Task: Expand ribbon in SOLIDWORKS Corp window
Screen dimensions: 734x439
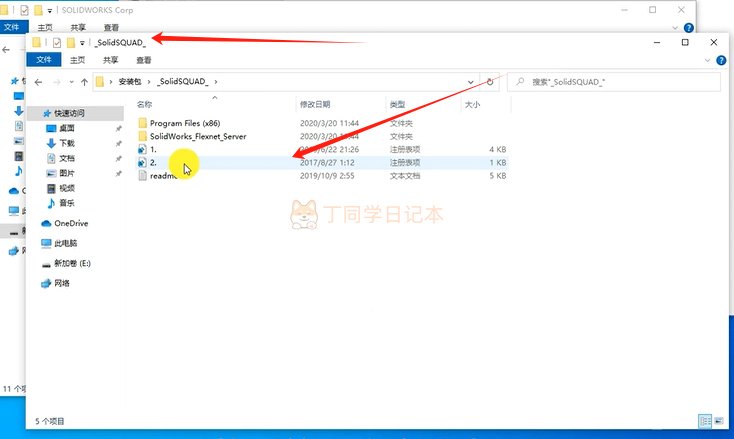Action: (675, 28)
